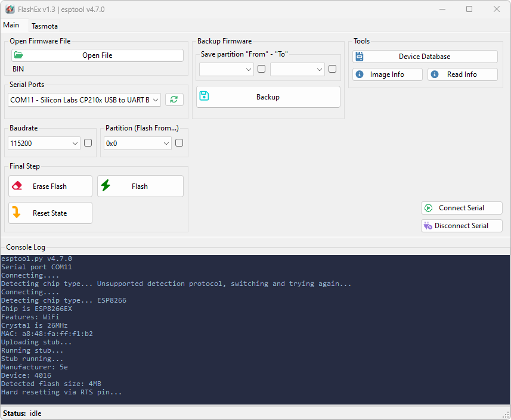The height and width of the screenshot is (420, 511).
Task: Click the Disconnect Serial plug icon
Action: click(x=428, y=226)
